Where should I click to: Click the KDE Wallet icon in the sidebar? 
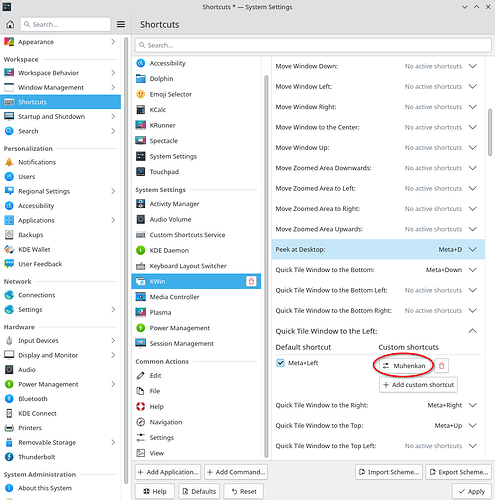(x=9, y=249)
